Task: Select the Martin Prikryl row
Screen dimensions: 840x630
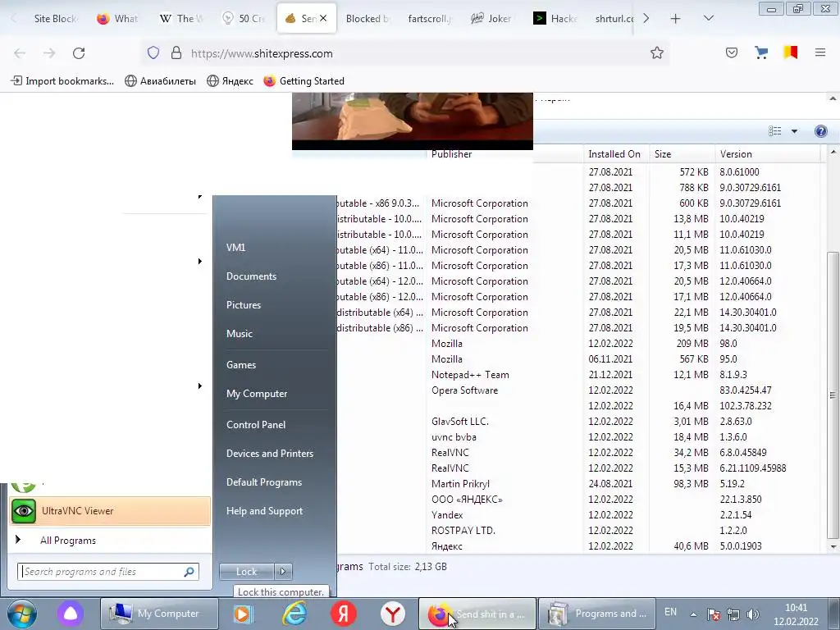Action: click(x=578, y=483)
